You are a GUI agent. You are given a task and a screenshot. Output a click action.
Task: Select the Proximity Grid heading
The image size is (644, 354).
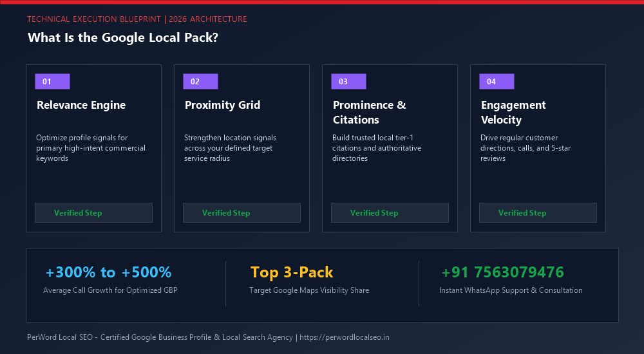coord(222,105)
